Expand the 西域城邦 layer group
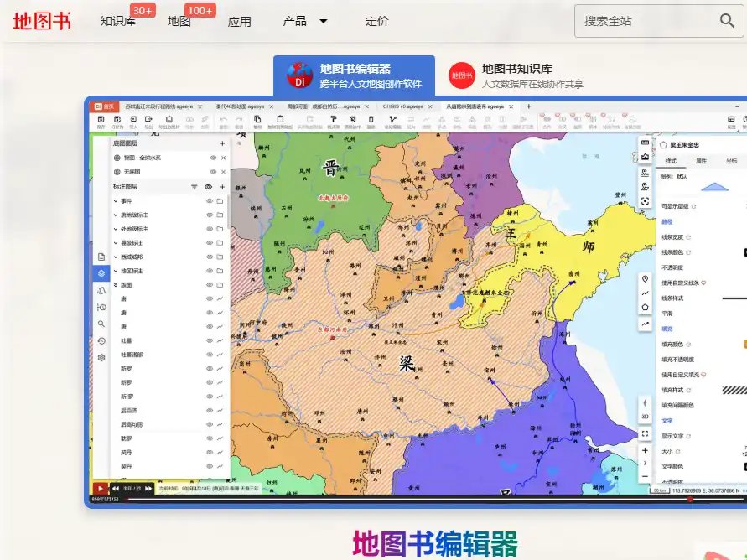 (x=116, y=257)
